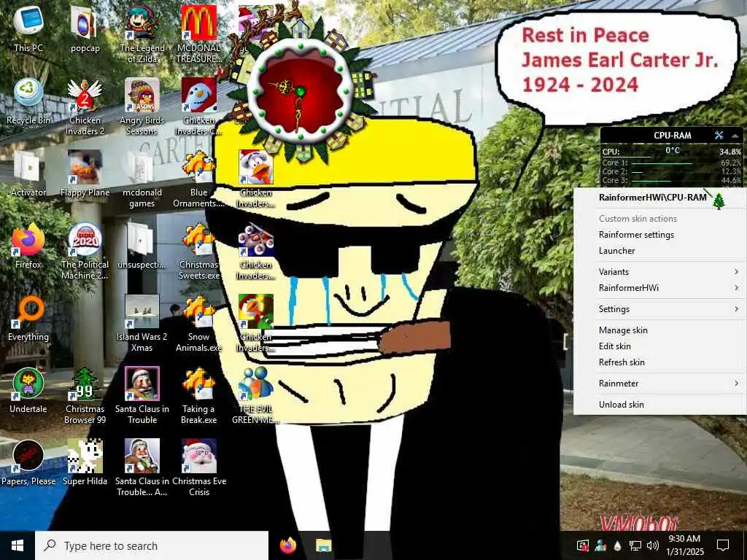Launch Angry Birds Seasons
The height and width of the screenshot is (560, 747).
point(142,106)
